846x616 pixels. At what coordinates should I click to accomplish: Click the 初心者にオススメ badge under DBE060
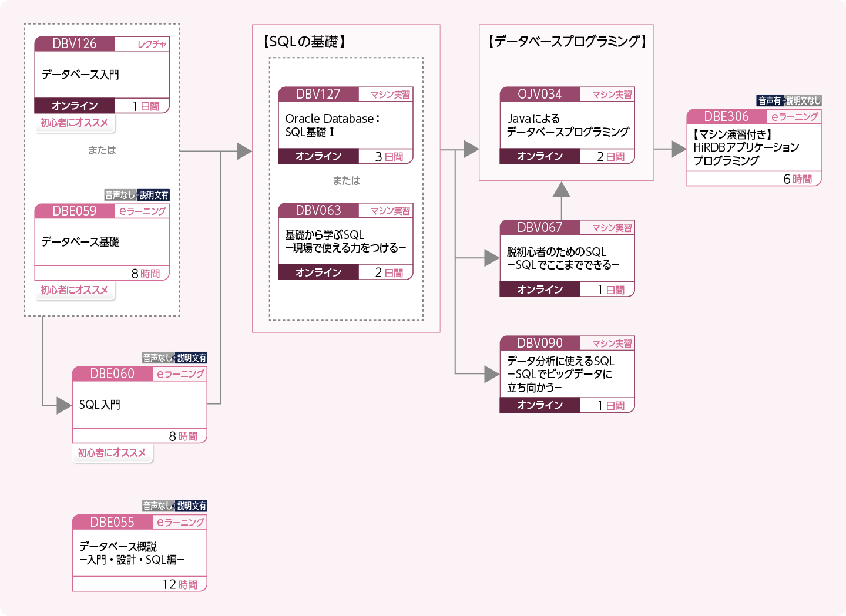coord(112,453)
